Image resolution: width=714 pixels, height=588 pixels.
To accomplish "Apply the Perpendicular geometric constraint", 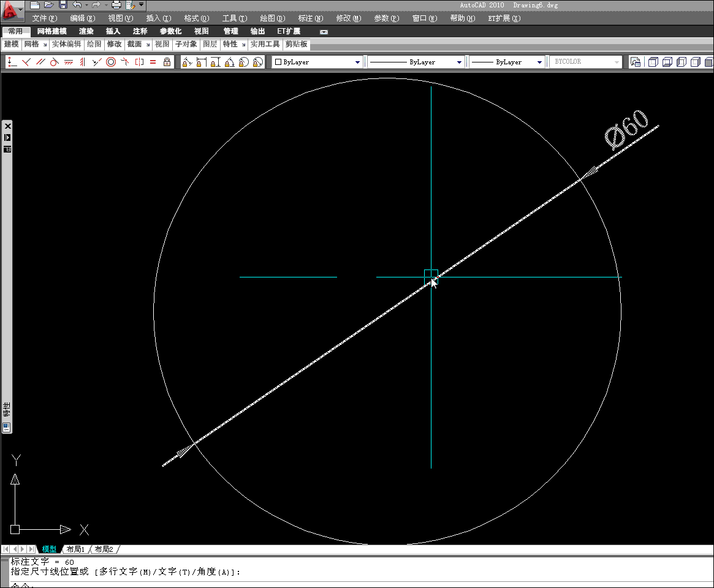I will pyautogui.click(x=26, y=62).
